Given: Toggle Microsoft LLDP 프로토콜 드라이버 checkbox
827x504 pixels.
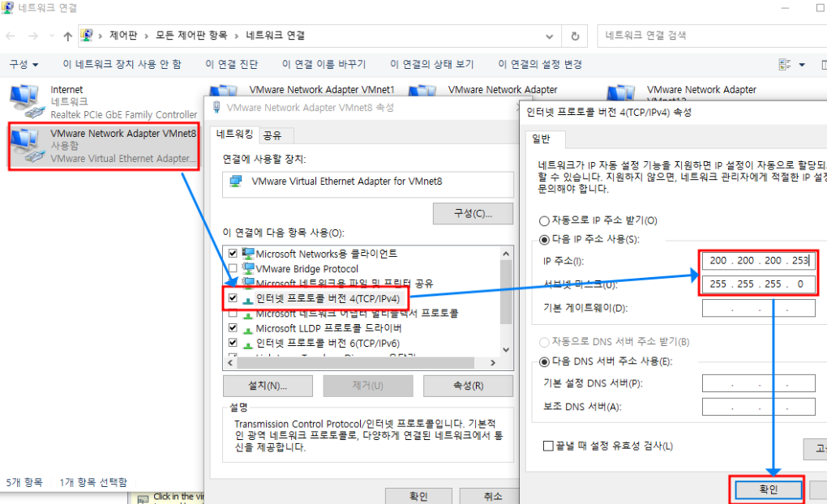Looking at the screenshot, I should [x=233, y=328].
